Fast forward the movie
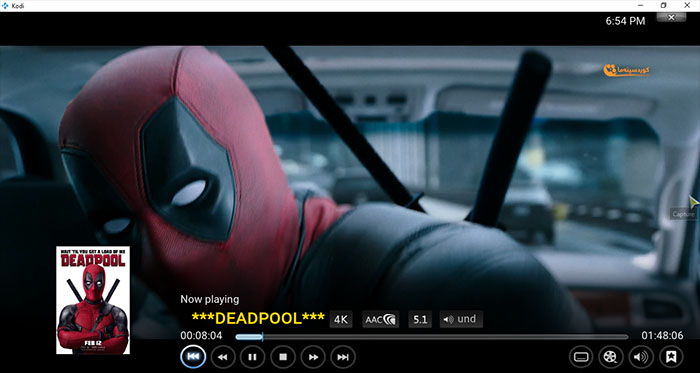 pos(313,357)
